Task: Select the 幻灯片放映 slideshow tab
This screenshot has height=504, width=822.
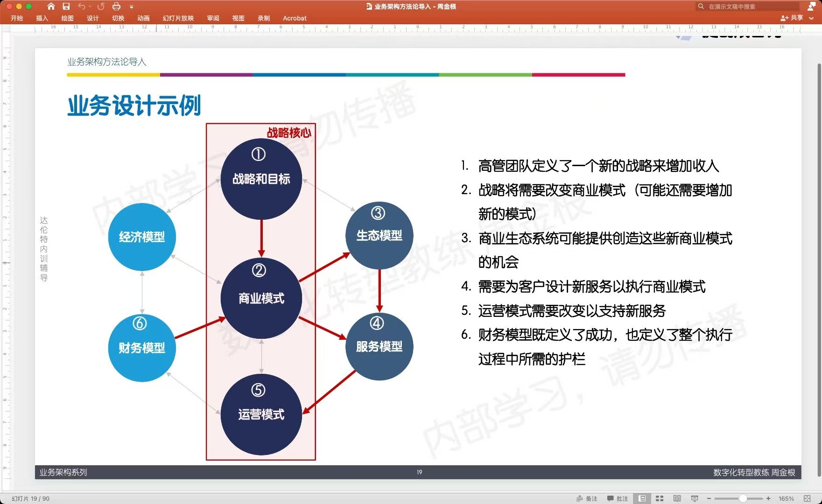Action: point(178,18)
